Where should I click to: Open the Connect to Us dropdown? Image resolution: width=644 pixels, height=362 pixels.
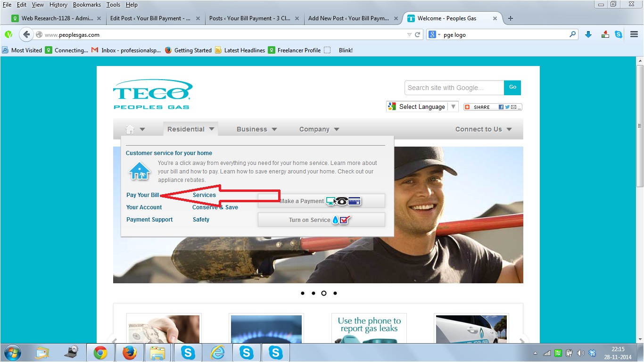[483, 129]
